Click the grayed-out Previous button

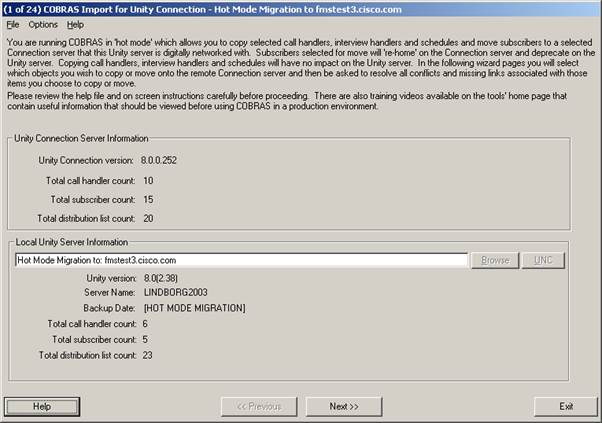click(259, 406)
